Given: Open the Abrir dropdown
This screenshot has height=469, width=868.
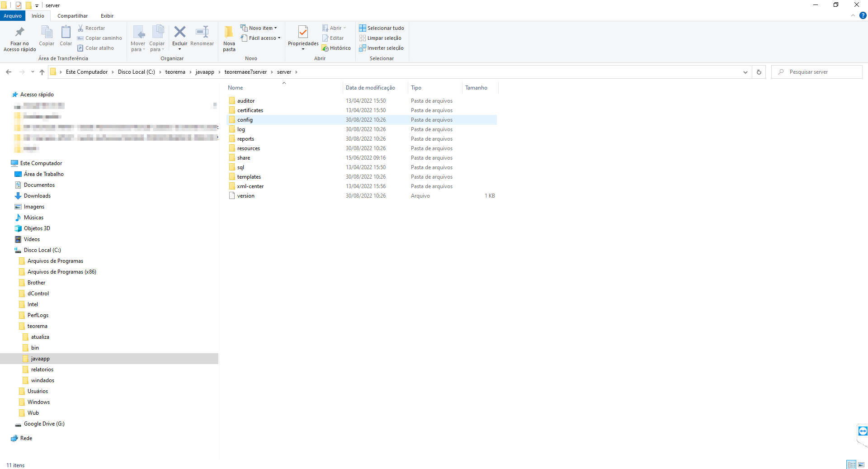Looking at the screenshot, I should click(x=334, y=28).
